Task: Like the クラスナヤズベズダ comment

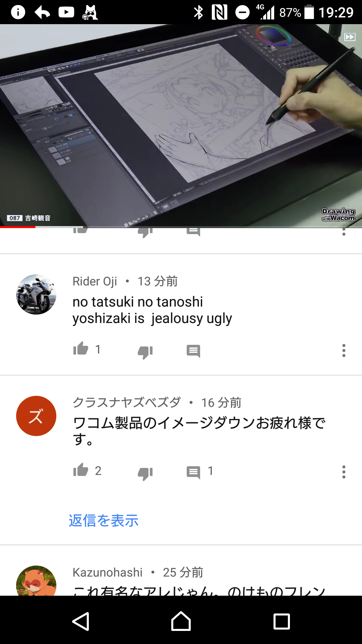Action: click(x=80, y=470)
